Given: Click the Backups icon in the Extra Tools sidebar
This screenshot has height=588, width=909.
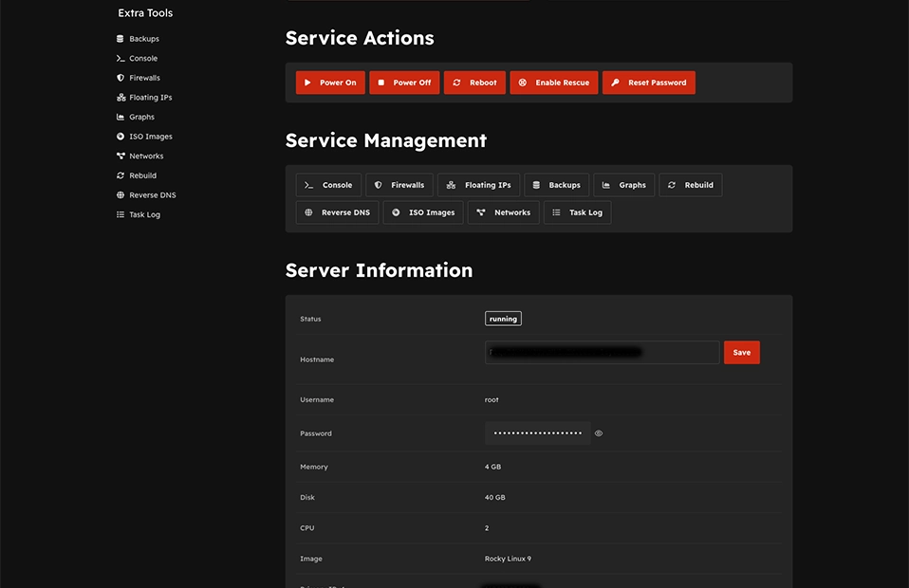Looking at the screenshot, I should 120,39.
